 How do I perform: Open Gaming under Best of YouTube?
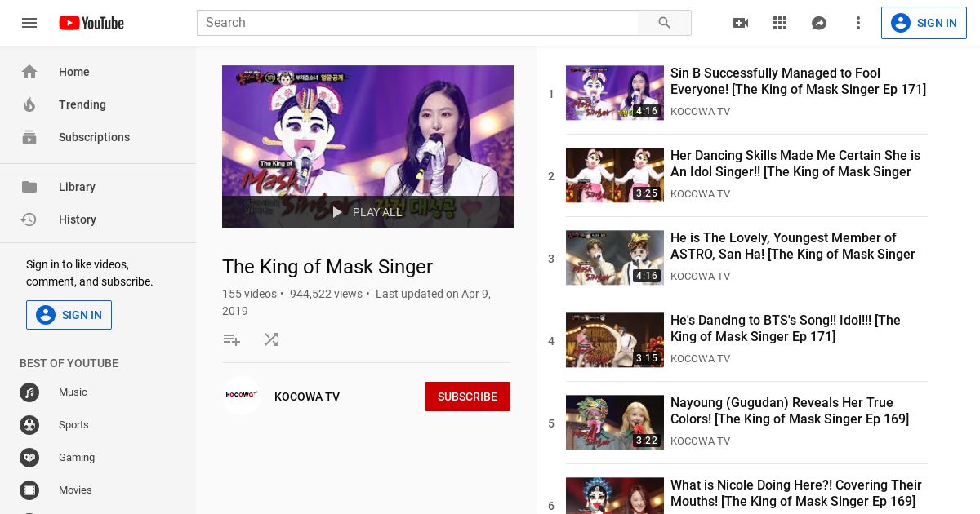98,458
